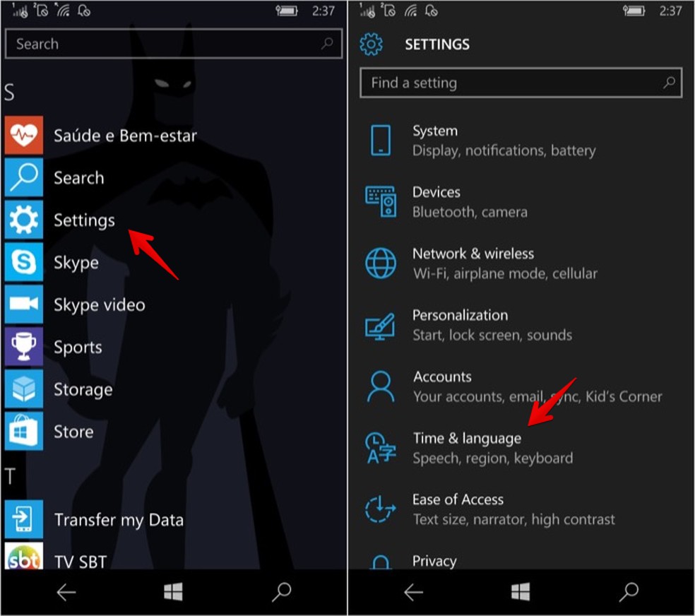The height and width of the screenshot is (616, 695).
Task: Open the Settings gear app icon
Action: (24, 220)
